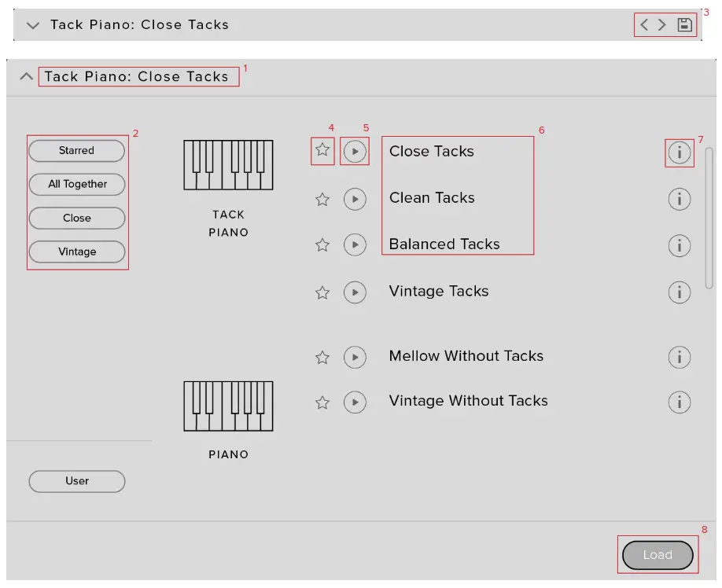Collapse the Tack Piano preset browser panel
The height and width of the screenshot is (588, 722).
tap(25, 76)
